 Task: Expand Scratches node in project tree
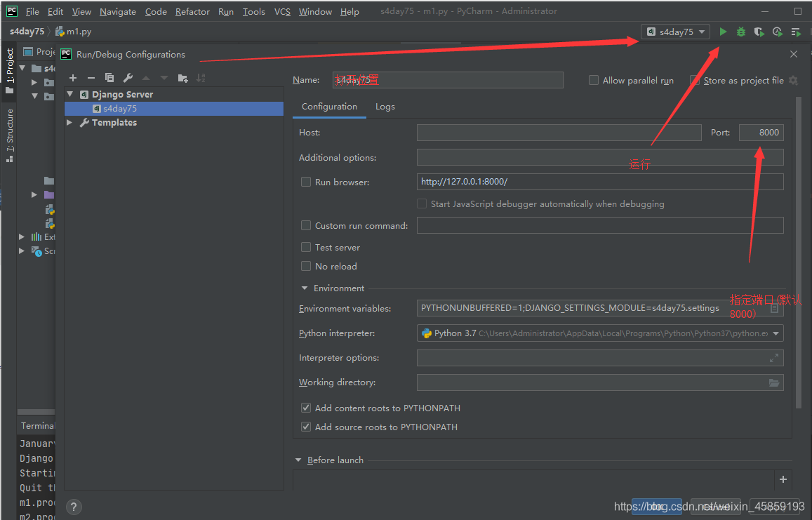click(x=21, y=251)
